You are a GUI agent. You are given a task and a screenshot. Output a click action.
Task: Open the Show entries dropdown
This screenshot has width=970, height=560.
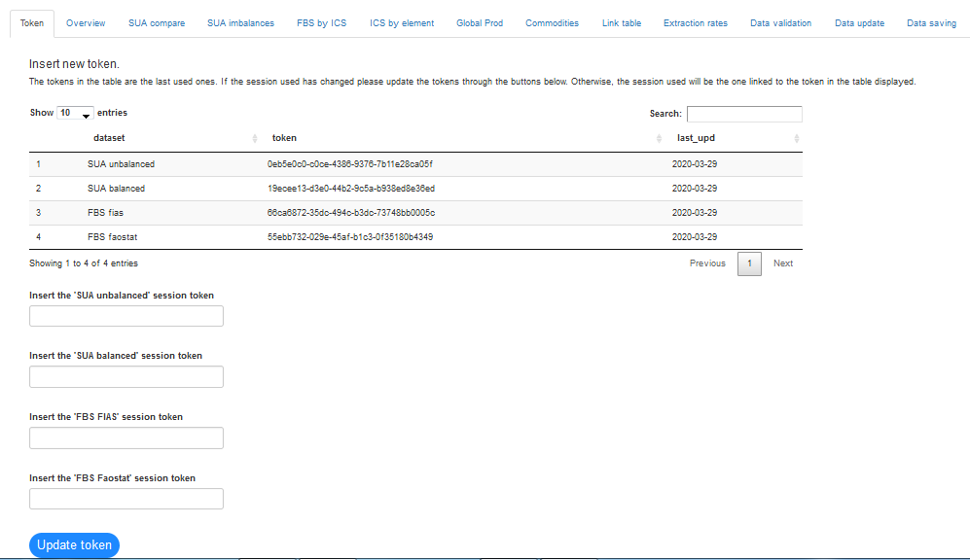click(x=75, y=113)
